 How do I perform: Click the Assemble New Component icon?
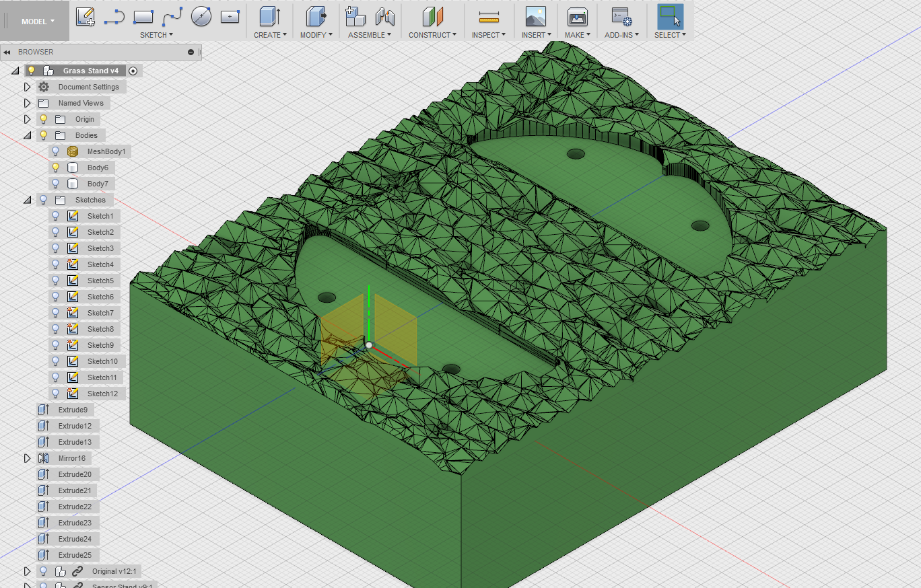coord(354,17)
